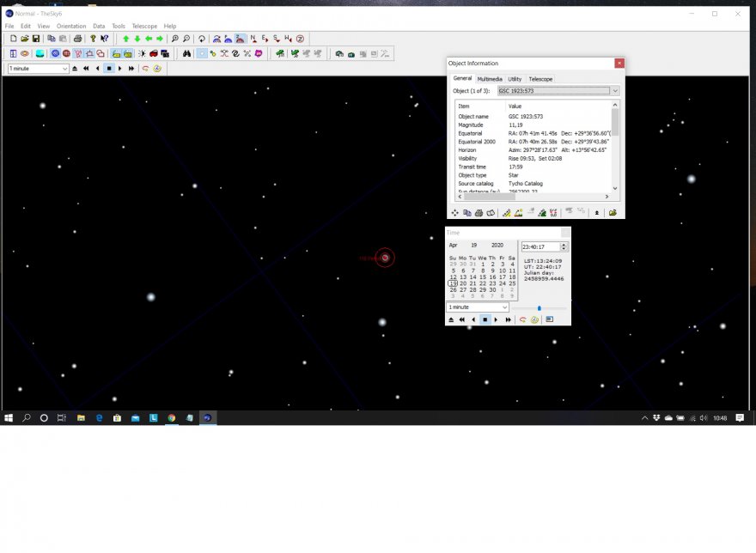This screenshot has width=756, height=553.
Task: Open the Object (1 of 3) dropdown
Action: click(x=615, y=90)
